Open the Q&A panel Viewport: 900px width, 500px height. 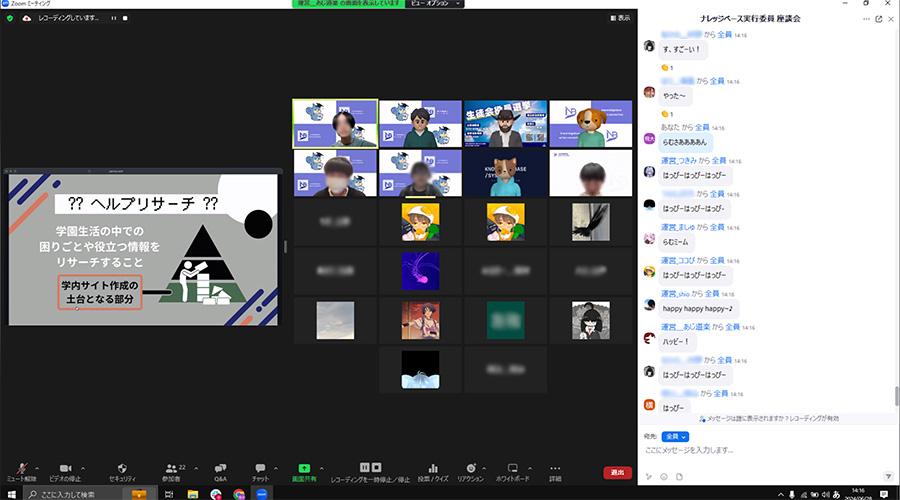[220, 469]
